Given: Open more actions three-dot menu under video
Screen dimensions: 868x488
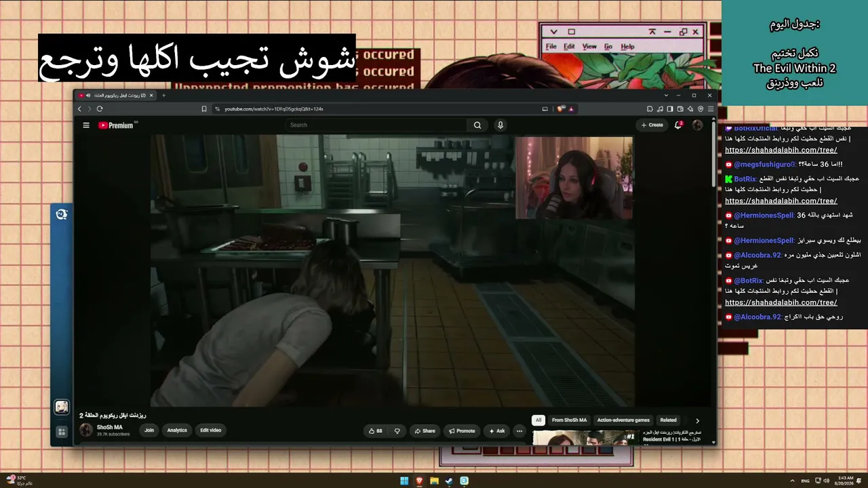Looking at the screenshot, I should (x=519, y=431).
